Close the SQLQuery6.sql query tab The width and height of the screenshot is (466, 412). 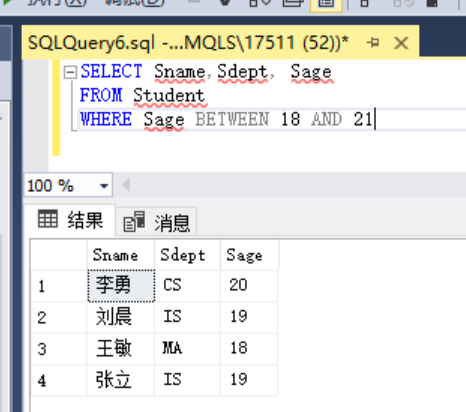(x=401, y=43)
